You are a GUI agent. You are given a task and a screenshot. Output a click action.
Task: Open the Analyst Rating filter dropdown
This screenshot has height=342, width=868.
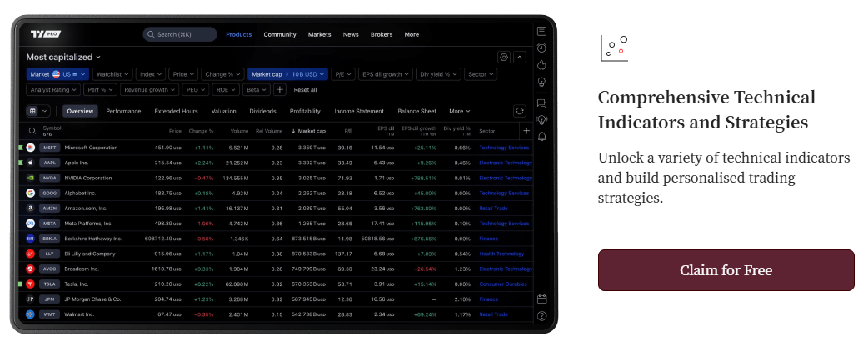tap(53, 90)
